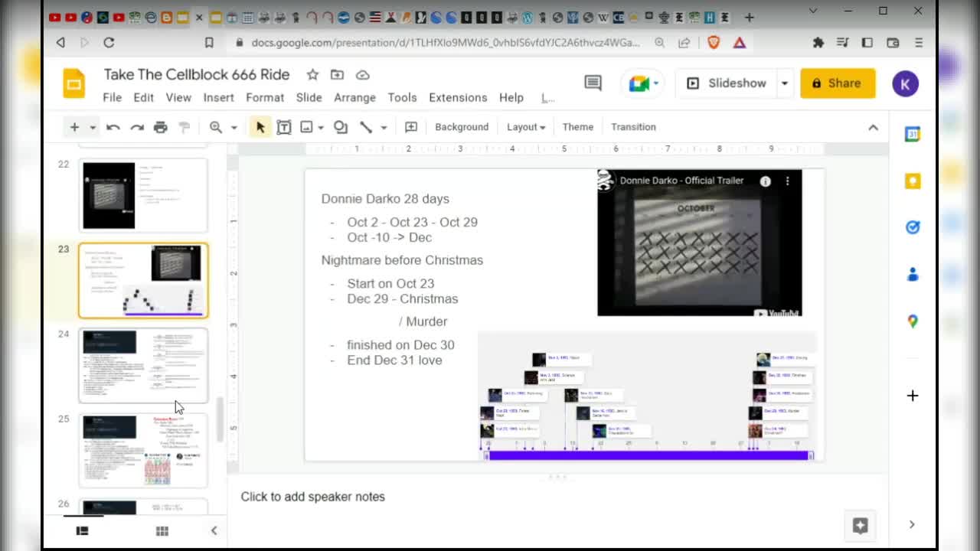Open the Layout dropdown
Image resolution: width=980 pixels, height=551 pixels.
tap(526, 127)
